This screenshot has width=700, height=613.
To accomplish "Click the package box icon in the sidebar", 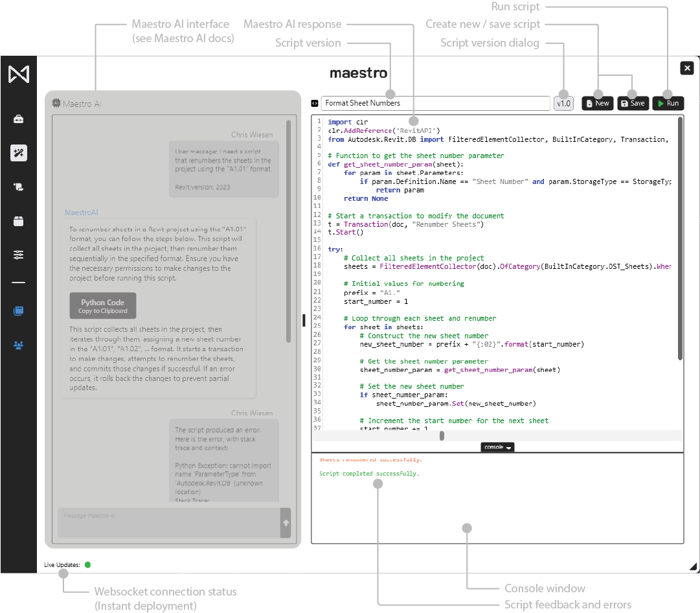I will click(x=18, y=221).
